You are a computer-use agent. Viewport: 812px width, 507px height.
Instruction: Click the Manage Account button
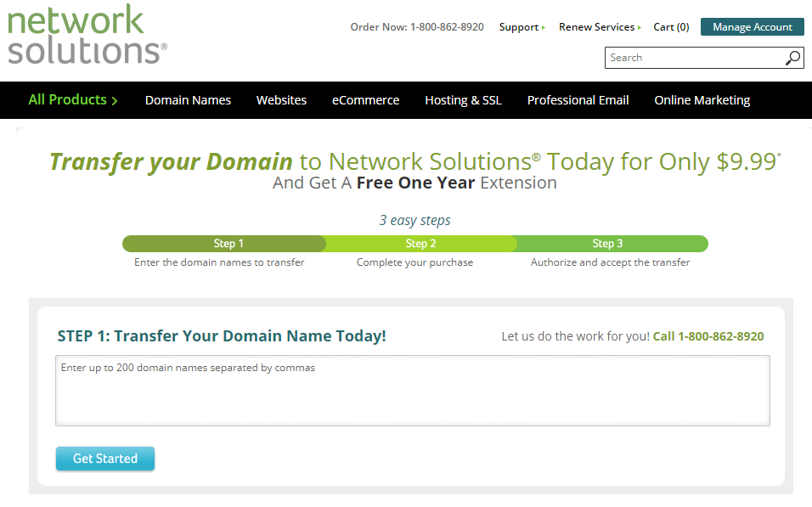click(752, 27)
